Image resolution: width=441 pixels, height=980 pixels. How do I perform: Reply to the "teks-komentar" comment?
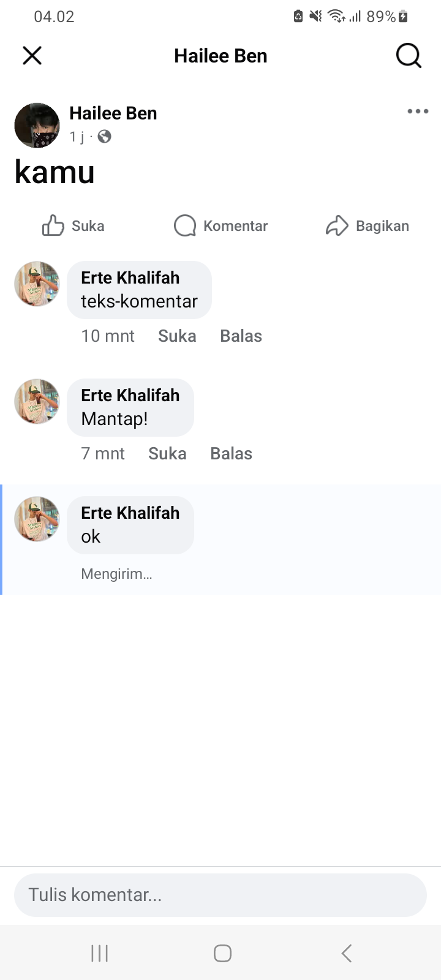click(x=241, y=336)
